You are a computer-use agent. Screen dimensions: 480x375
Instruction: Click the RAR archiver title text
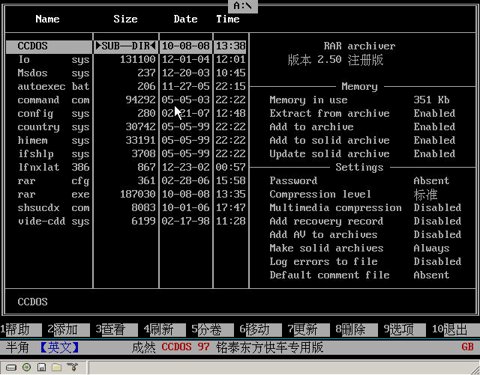tap(359, 46)
